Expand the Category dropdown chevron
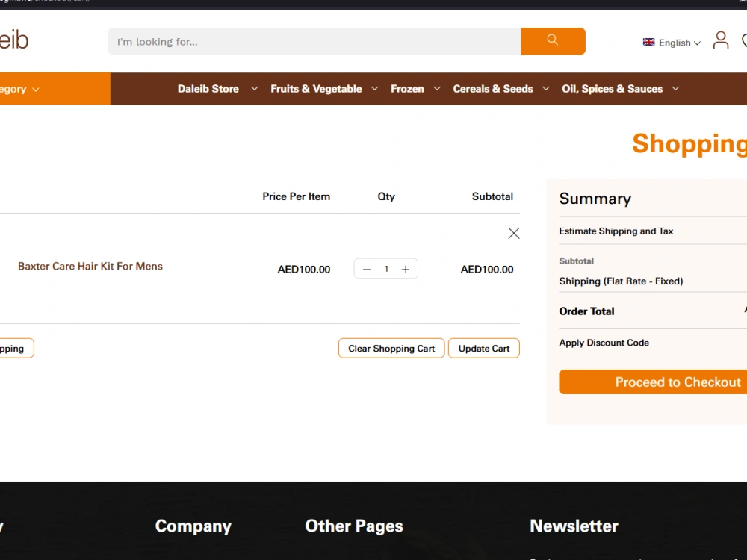This screenshot has width=747, height=560. (x=36, y=90)
